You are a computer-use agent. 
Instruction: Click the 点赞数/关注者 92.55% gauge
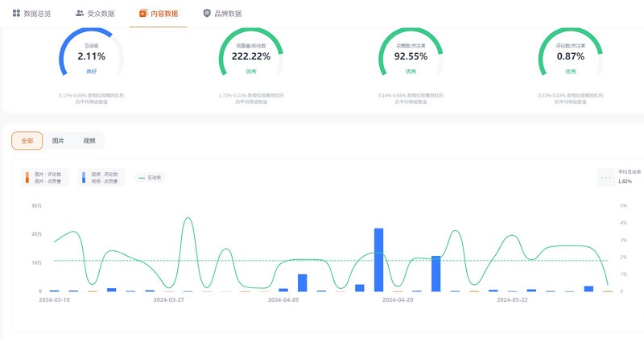coord(411,58)
